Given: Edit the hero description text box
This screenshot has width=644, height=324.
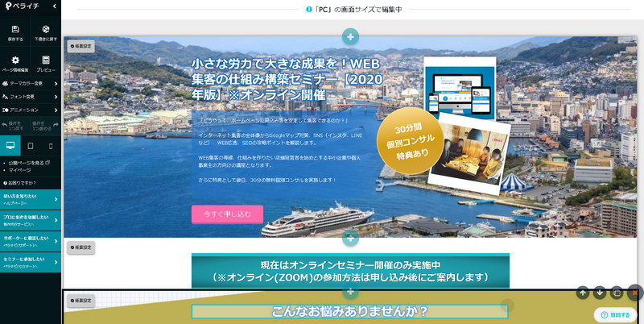Looking at the screenshot, I should tap(284, 154).
